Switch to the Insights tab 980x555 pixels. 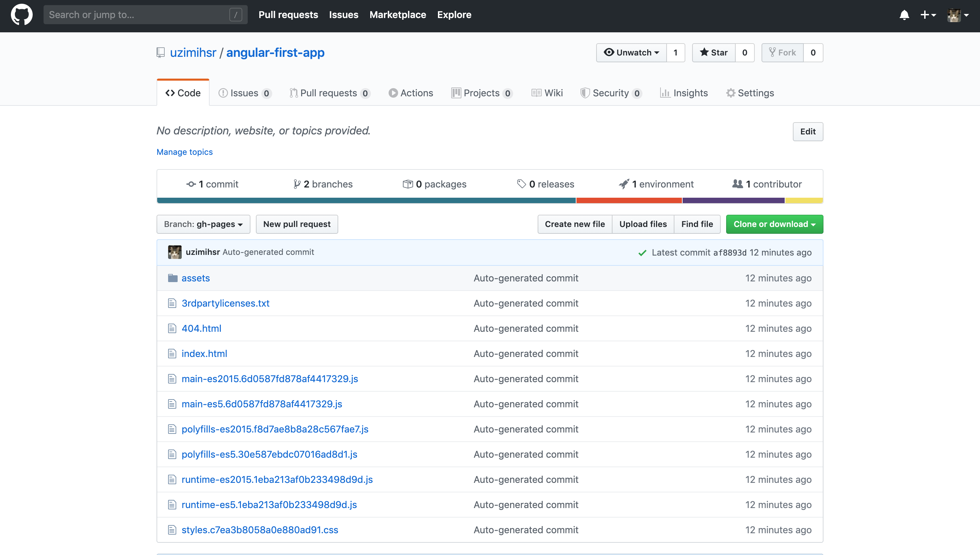pos(684,93)
